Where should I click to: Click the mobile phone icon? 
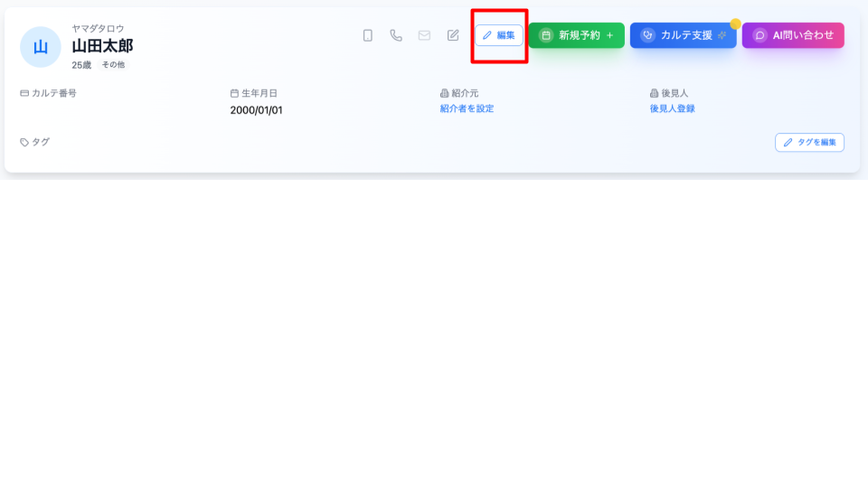tap(367, 35)
